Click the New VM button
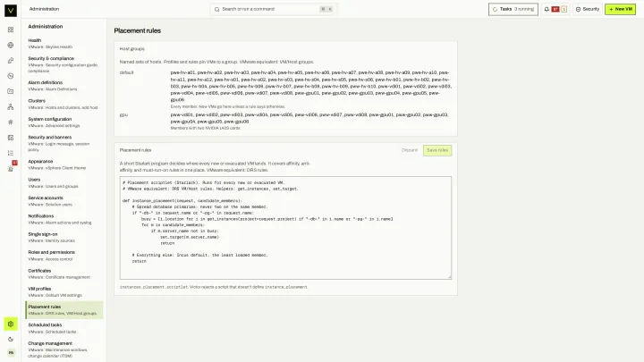 (x=620, y=9)
